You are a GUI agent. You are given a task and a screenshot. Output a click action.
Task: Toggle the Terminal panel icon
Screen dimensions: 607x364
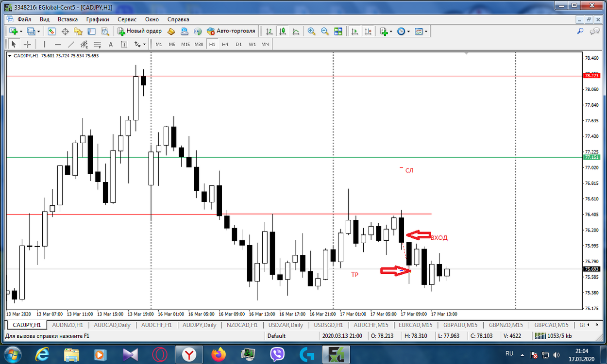(91, 31)
